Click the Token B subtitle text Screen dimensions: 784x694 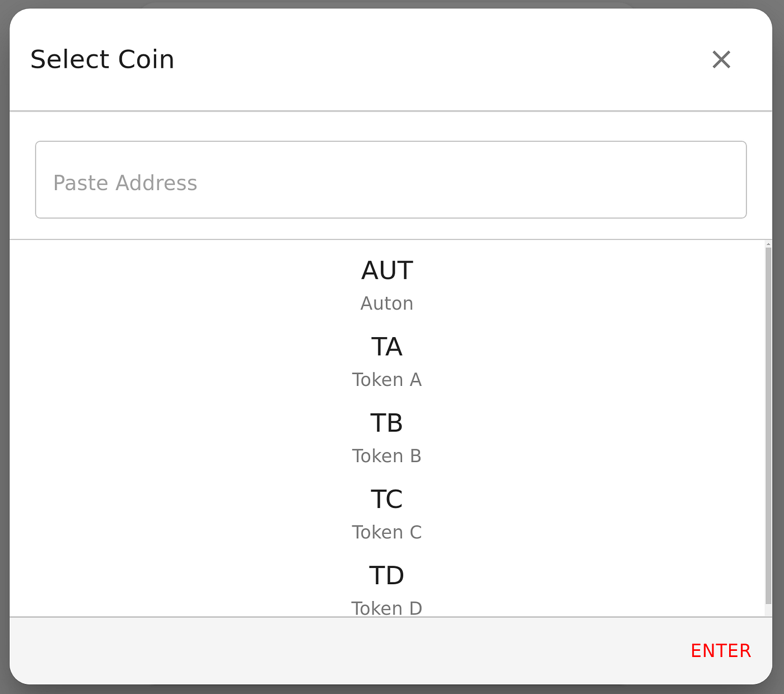(387, 455)
